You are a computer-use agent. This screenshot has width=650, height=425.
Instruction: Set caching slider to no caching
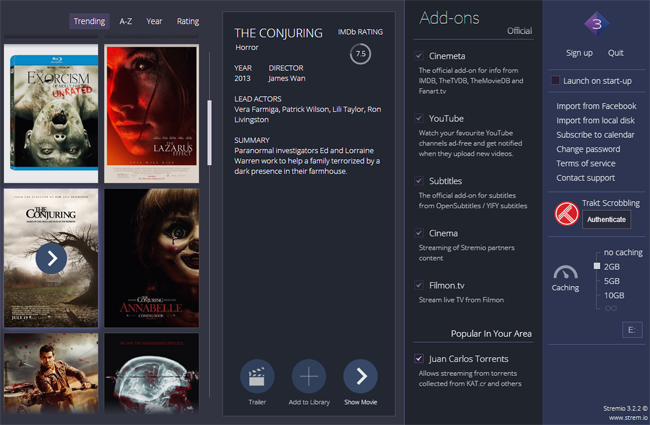click(623, 252)
